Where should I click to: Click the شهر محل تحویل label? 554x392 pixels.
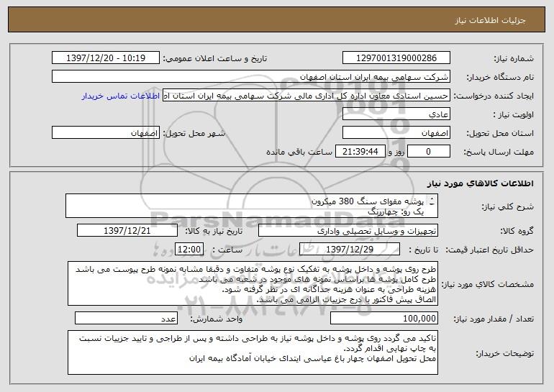click(194, 134)
